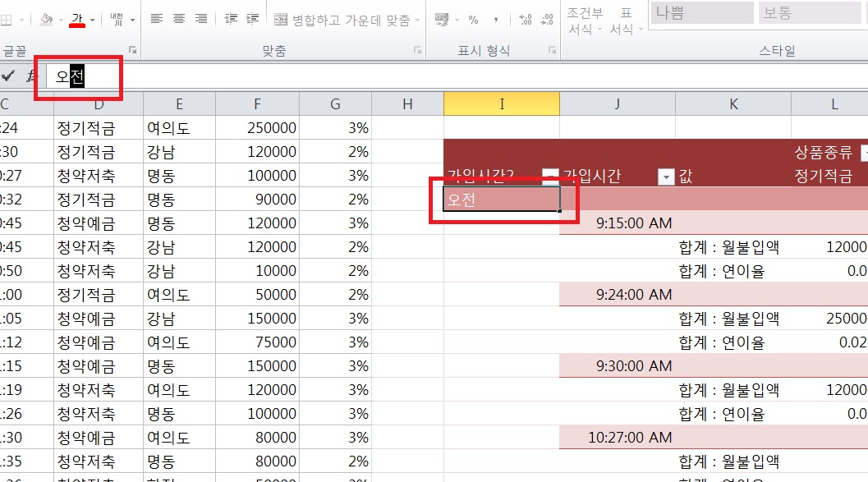Apply percent style with the % icon
Viewport: 868px width, 482px height.
tap(473, 19)
